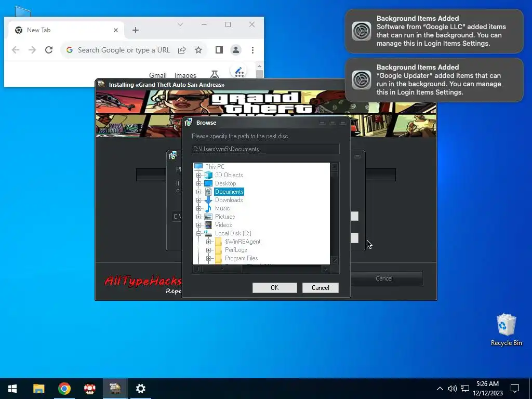The image size is (532, 399).
Task: Expand the $WinREAgent node
Action: (209, 242)
